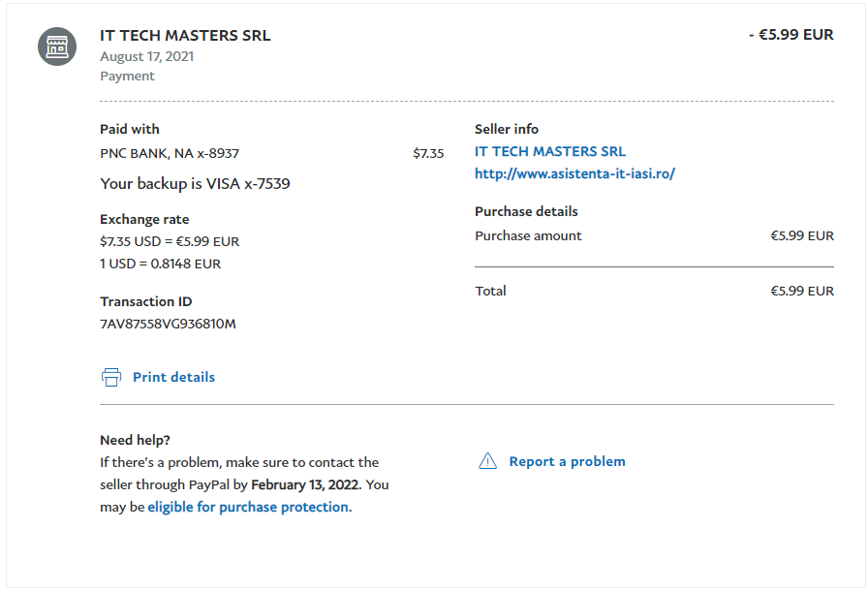Select the Report a problem link
Screen dimensions: 868x591
pyautogui.click(x=567, y=461)
